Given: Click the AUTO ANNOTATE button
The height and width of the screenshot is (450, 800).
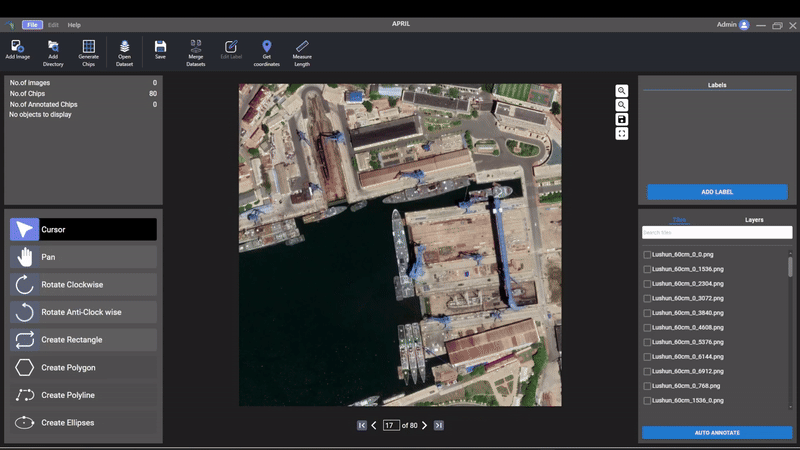Looking at the screenshot, I should pyautogui.click(x=716, y=433).
